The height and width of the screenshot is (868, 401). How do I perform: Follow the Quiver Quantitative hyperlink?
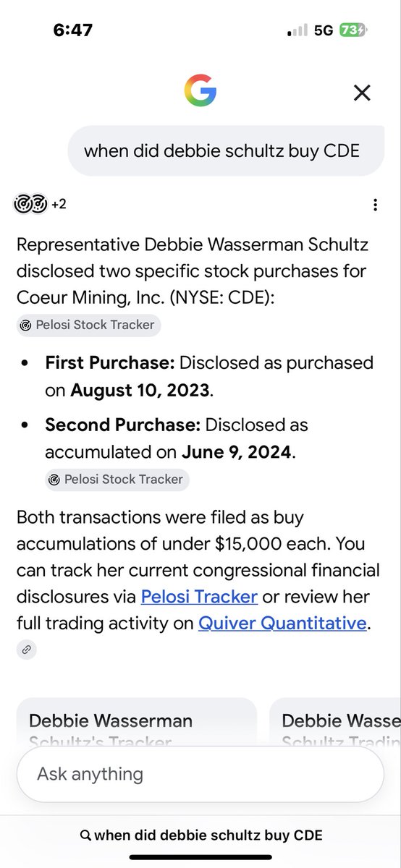click(282, 623)
